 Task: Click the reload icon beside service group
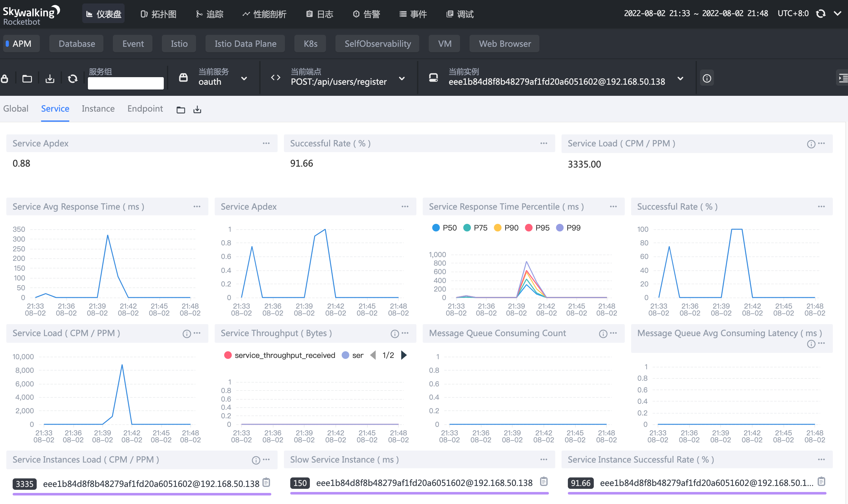coord(73,79)
